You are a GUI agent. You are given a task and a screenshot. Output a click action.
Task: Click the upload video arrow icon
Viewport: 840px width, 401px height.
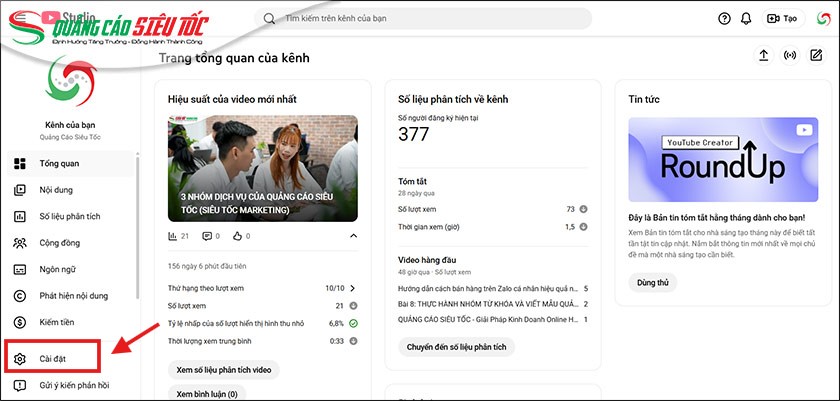pyautogui.click(x=764, y=56)
